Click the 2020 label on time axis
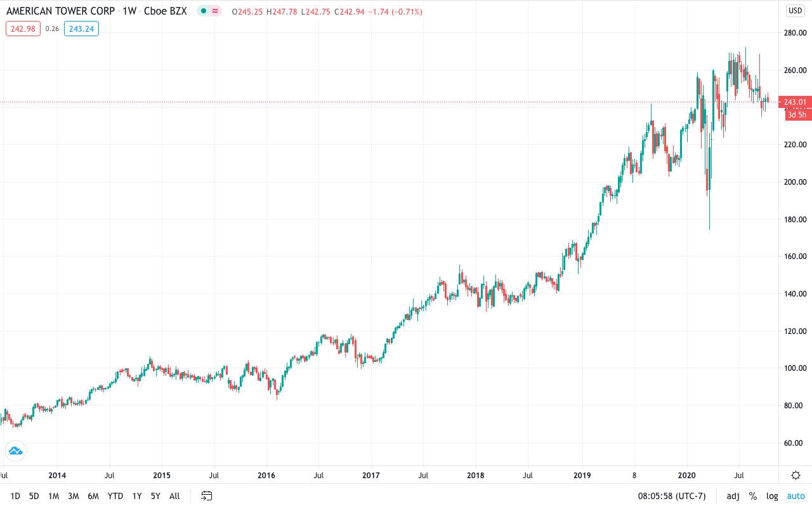The image size is (812, 508). pyautogui.click(x=688, y=475)
